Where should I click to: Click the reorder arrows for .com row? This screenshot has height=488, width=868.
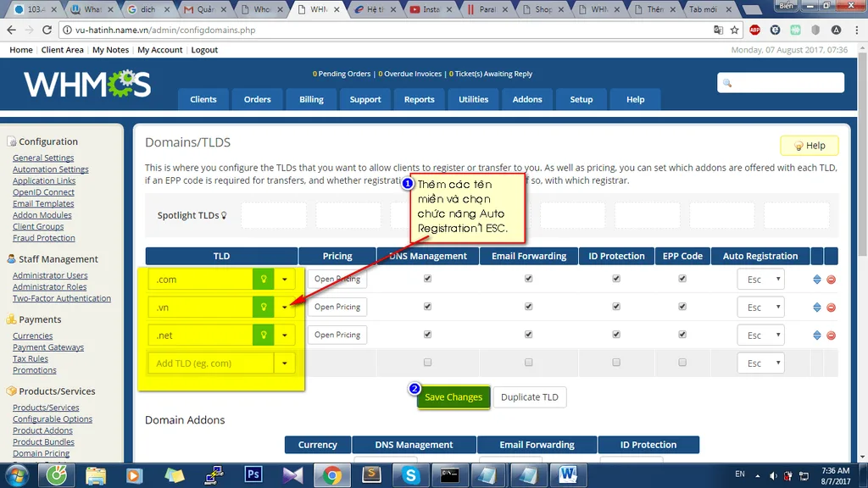pyautogui.click(x=817, y=280)
